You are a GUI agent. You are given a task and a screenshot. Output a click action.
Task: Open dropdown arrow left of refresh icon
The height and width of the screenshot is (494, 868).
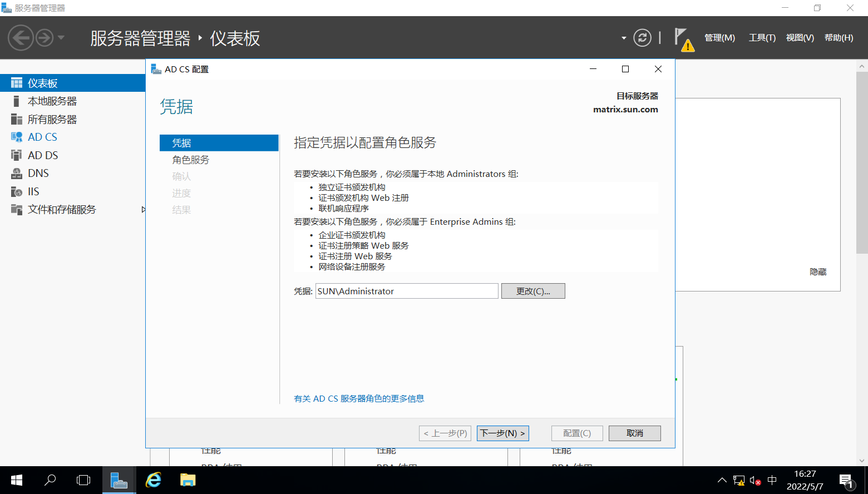(624, 38)
